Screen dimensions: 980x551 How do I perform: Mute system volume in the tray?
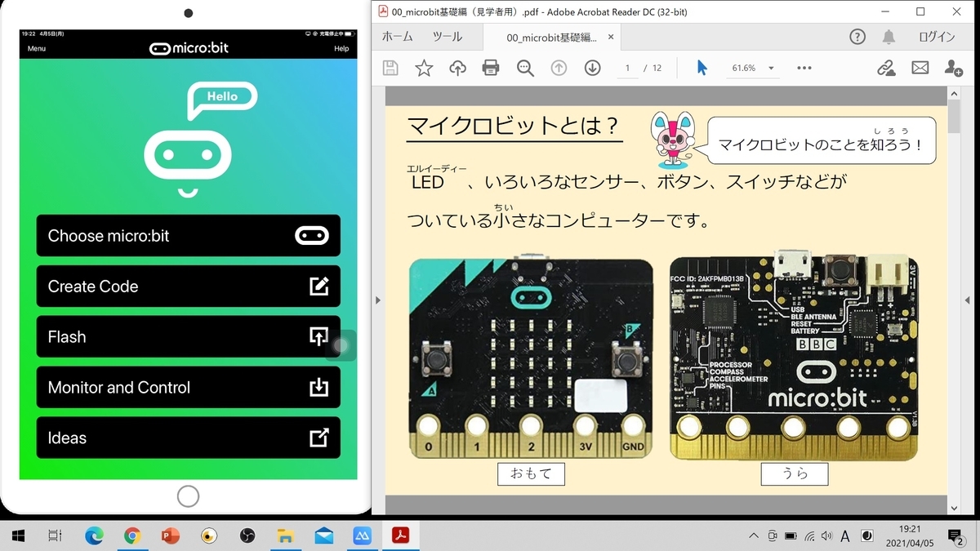827,536
